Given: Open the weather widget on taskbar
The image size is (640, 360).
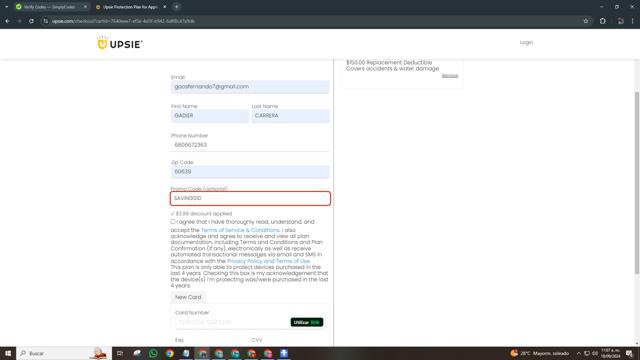Looking at the screenshot, I should point(539,353).
